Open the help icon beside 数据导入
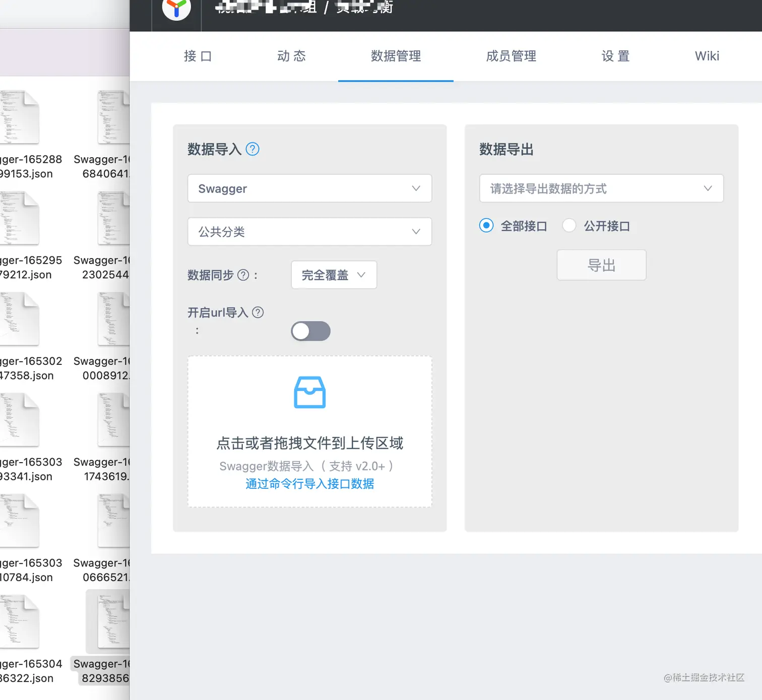This screenshot has width=762, height=700. 252,149
